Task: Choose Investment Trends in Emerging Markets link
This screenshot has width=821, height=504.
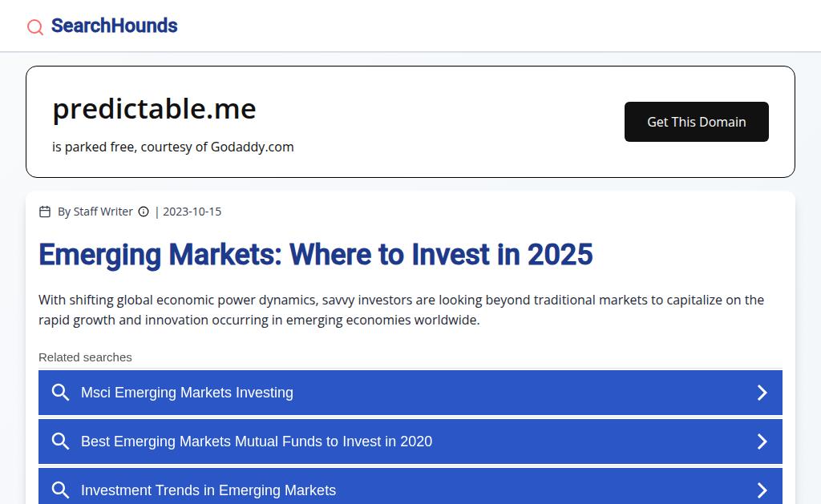Action: (x=208, y=490)
